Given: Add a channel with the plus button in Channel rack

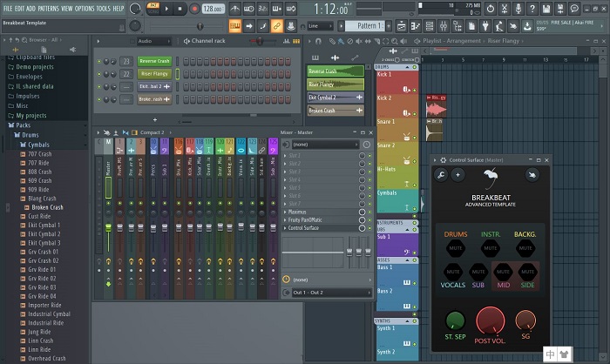Looking at the screenshot, I should click(155, 120).
